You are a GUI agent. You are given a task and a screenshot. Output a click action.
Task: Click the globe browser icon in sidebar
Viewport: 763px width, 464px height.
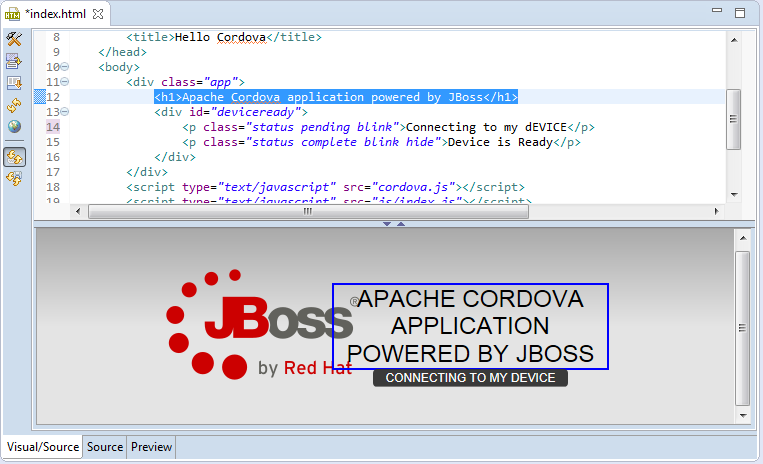[x=14, y=126]
